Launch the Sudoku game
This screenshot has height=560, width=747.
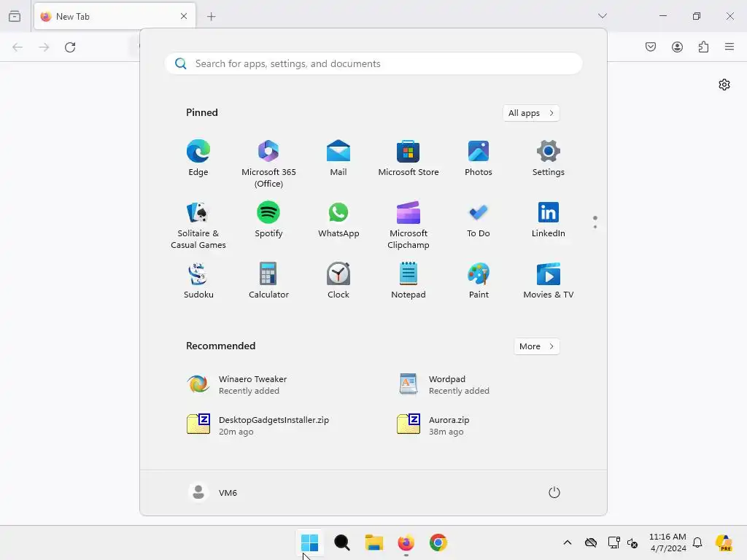pyautogui.click(x=198, y=281)
